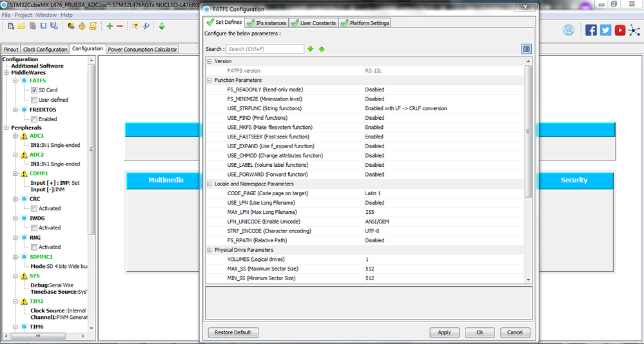Check the RNG Activated checkbox
This screenshot has height=344, width=644.
tap(34, 247)
